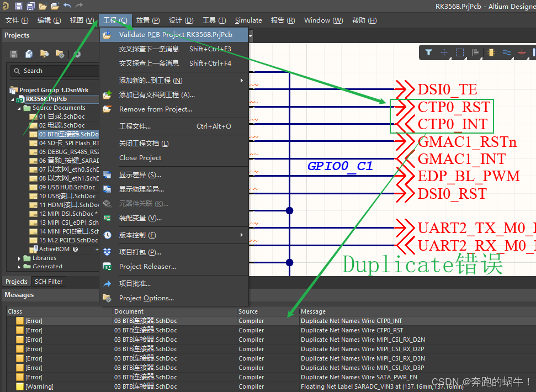Click the Remove from Project folder icon

click(107, 109)
